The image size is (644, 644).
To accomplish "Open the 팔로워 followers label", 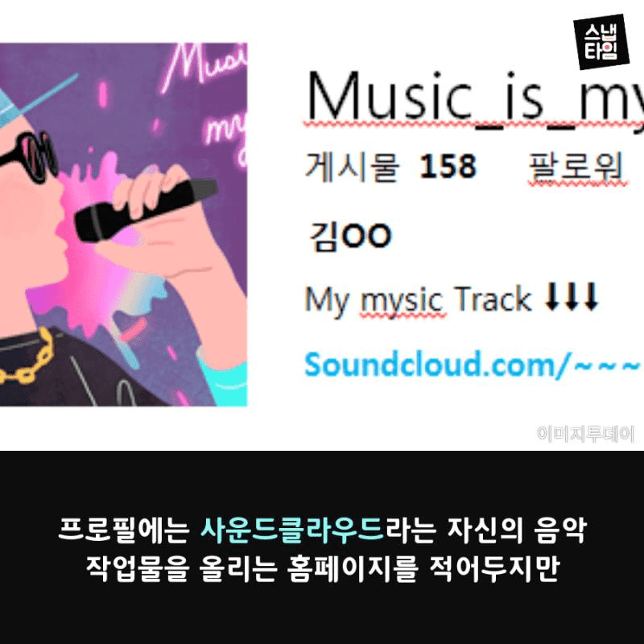I will click(576, 167).
